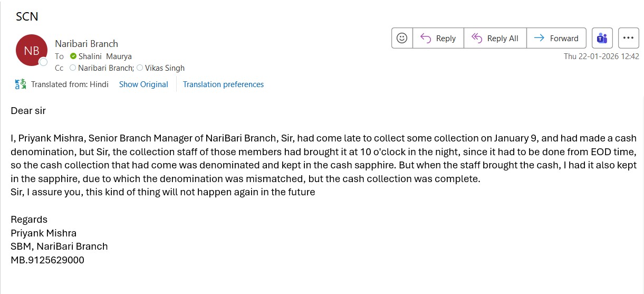Viewport: 644px width, 294px height.
Task: Open the Microsoft Teams share icon
Action: coord(602,38)
